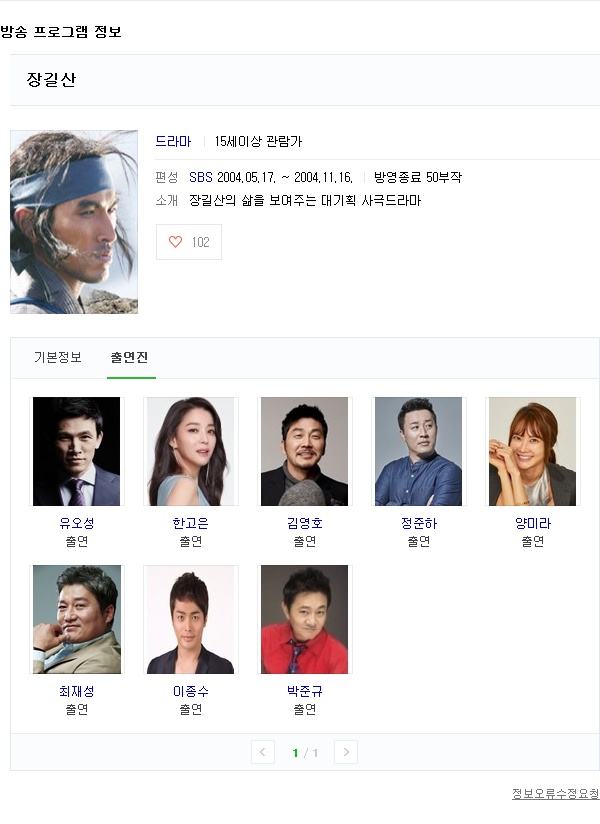Viewport: 600px width, 824px height.
Task: Switch to the 기본정보 tab
Action: (58, 357)
